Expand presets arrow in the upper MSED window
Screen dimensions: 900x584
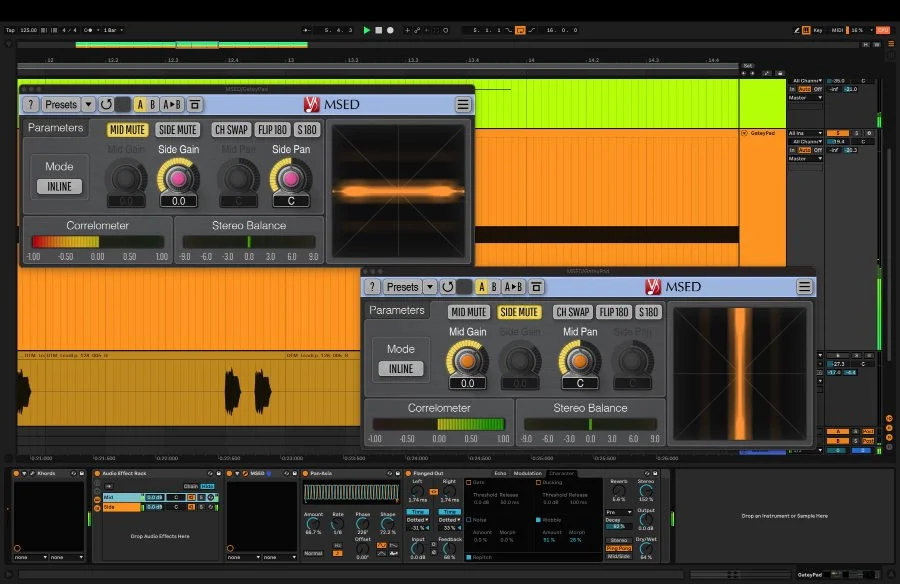(x=88, y=105)
